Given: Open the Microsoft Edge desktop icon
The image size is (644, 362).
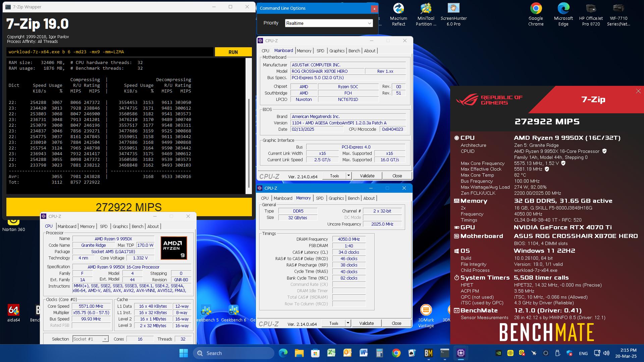Looking at the screenshot, I should point(563,14).
